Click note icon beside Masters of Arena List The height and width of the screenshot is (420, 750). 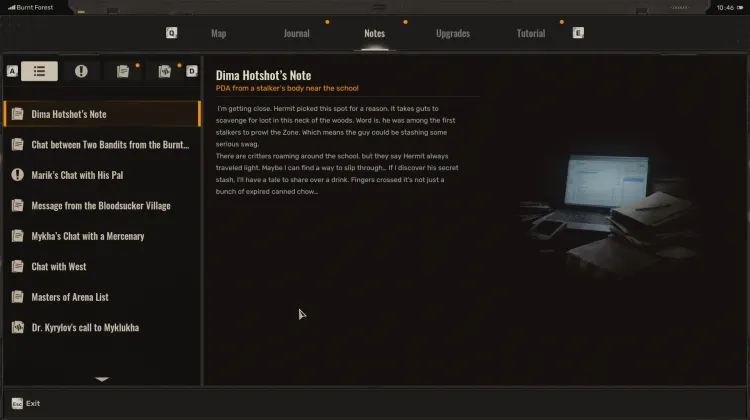click(18, 297)
